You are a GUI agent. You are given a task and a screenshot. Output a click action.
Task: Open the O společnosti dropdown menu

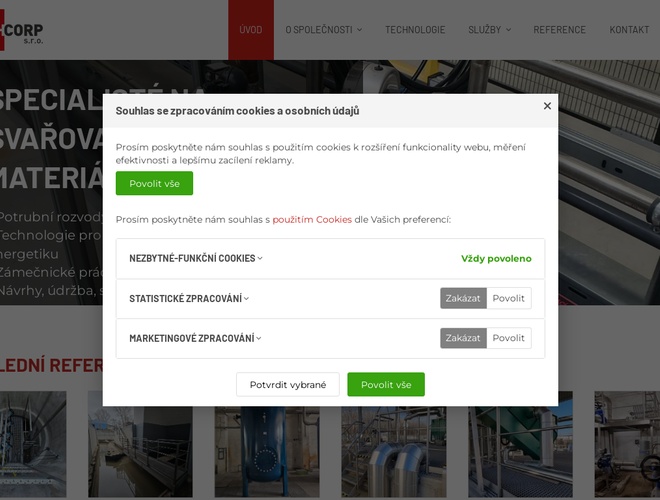(323, 30)
